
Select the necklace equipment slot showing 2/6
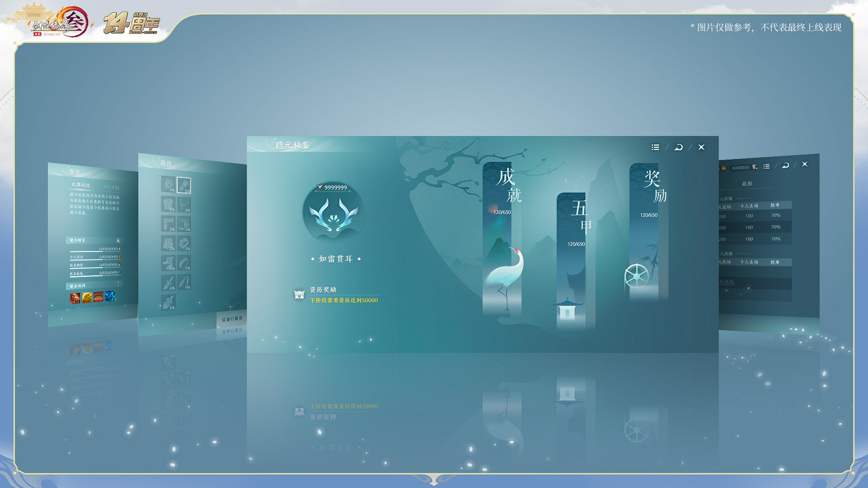coord(184,205)
